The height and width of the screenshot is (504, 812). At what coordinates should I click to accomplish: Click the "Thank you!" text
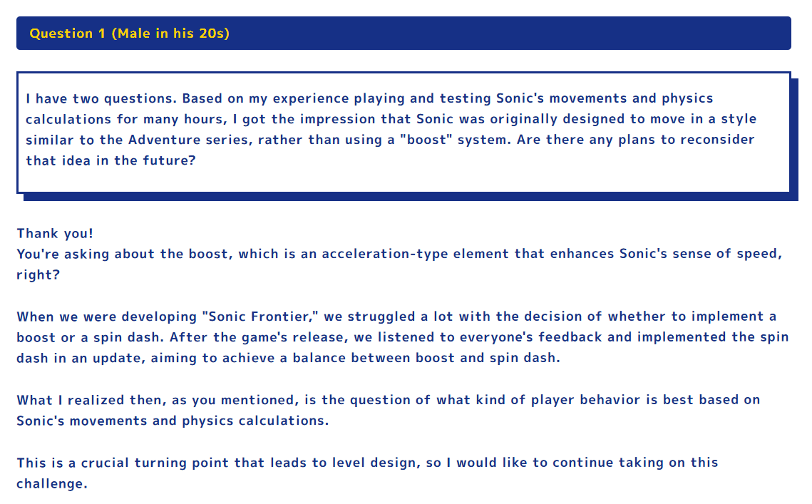55,234
